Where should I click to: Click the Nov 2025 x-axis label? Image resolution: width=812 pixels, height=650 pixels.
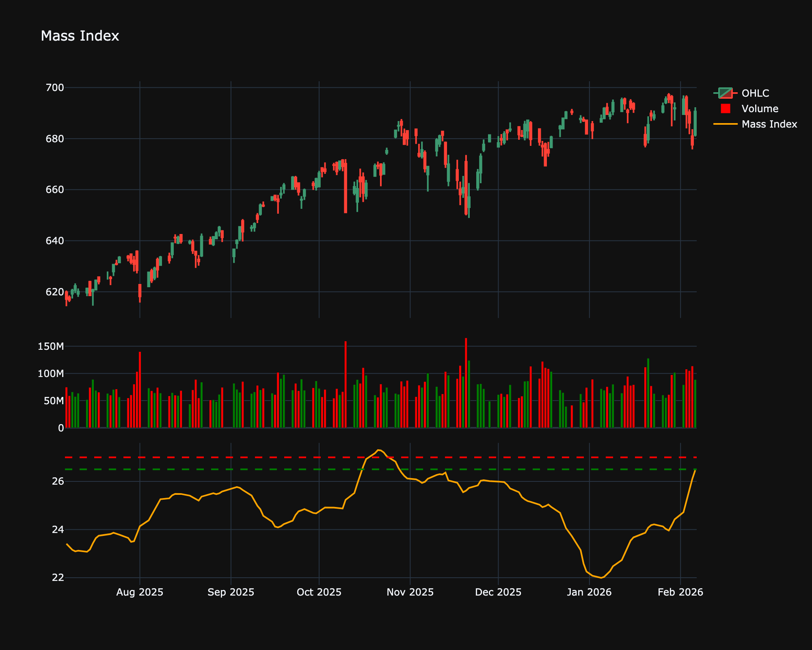click(410, 592)
